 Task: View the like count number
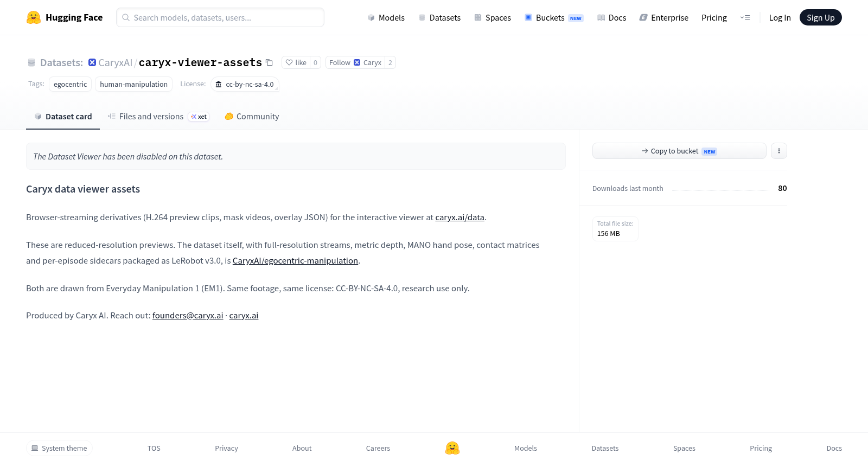click(315, 62)
